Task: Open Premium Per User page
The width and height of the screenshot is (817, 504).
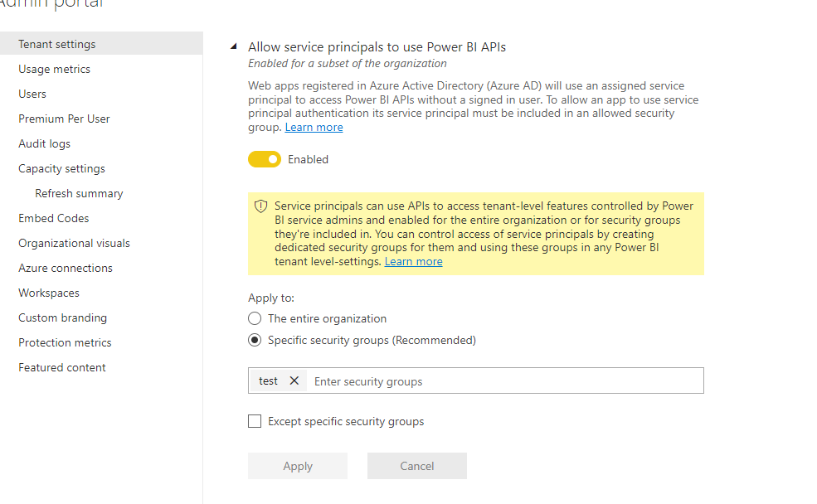Action: point(64,119)
